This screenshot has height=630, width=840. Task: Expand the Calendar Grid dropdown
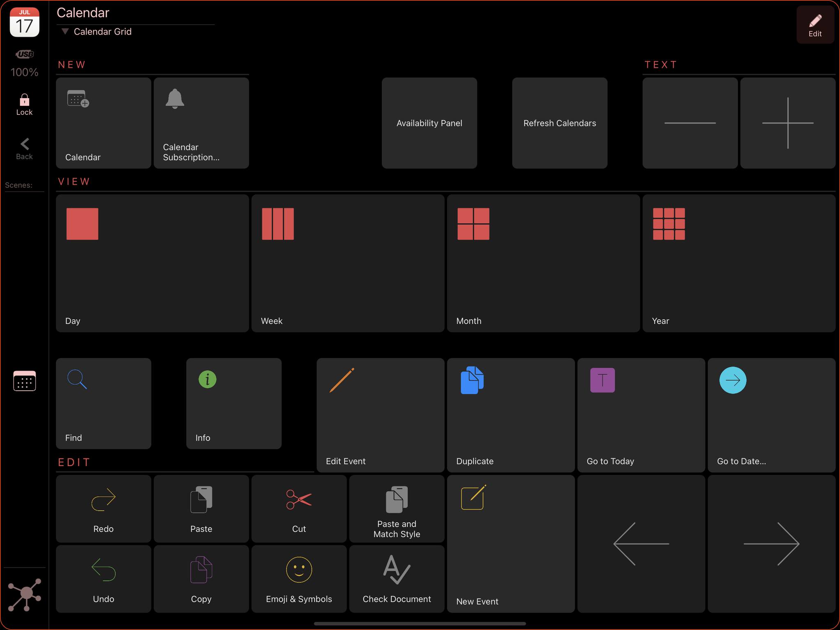click(96, 32)
